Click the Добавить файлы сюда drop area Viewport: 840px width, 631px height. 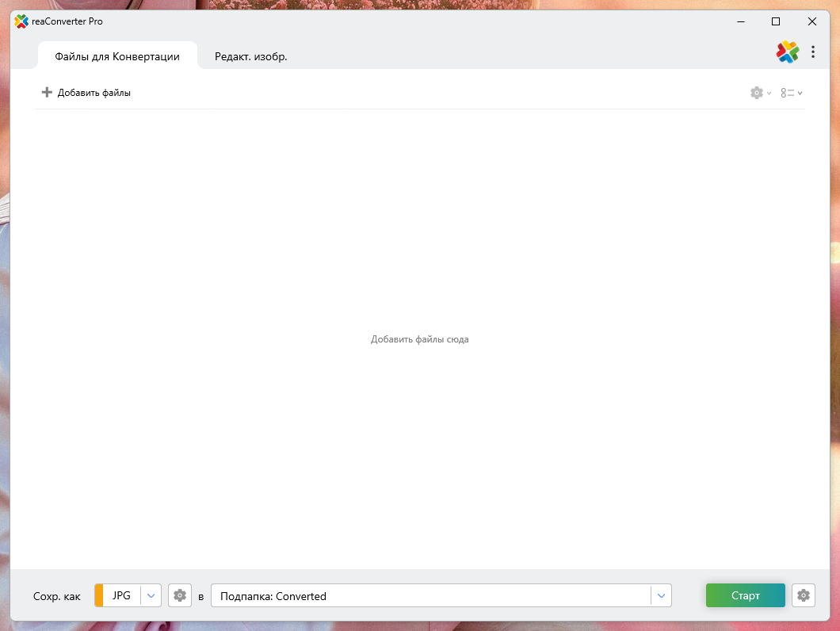point(419,339)
